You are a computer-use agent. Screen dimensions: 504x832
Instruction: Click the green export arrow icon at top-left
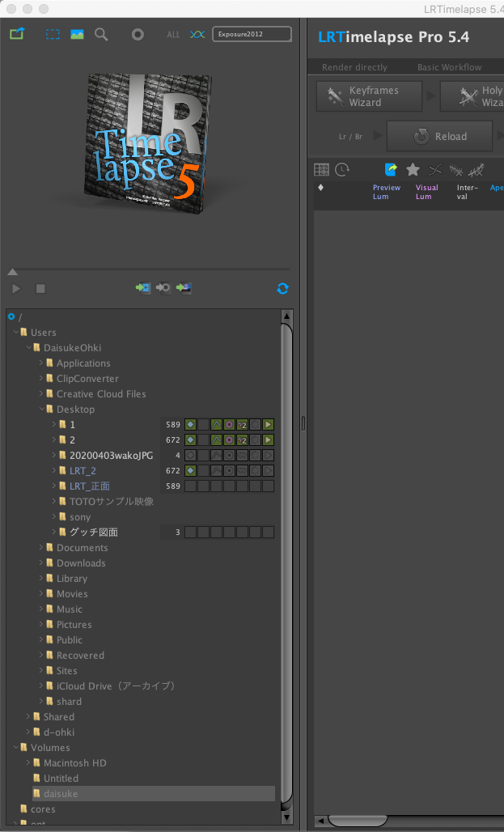[x=17, y=34]
